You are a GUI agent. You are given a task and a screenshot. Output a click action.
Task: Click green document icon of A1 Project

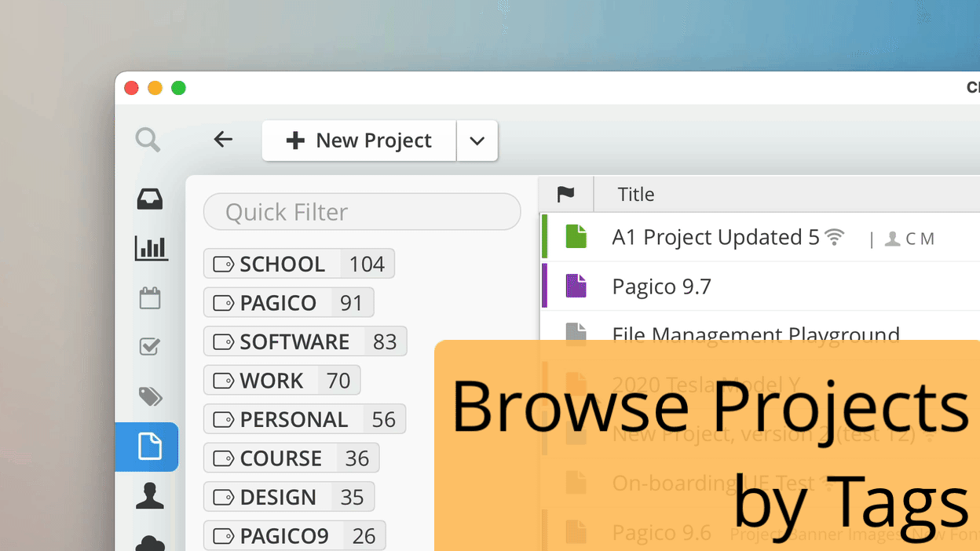(576, 237)
